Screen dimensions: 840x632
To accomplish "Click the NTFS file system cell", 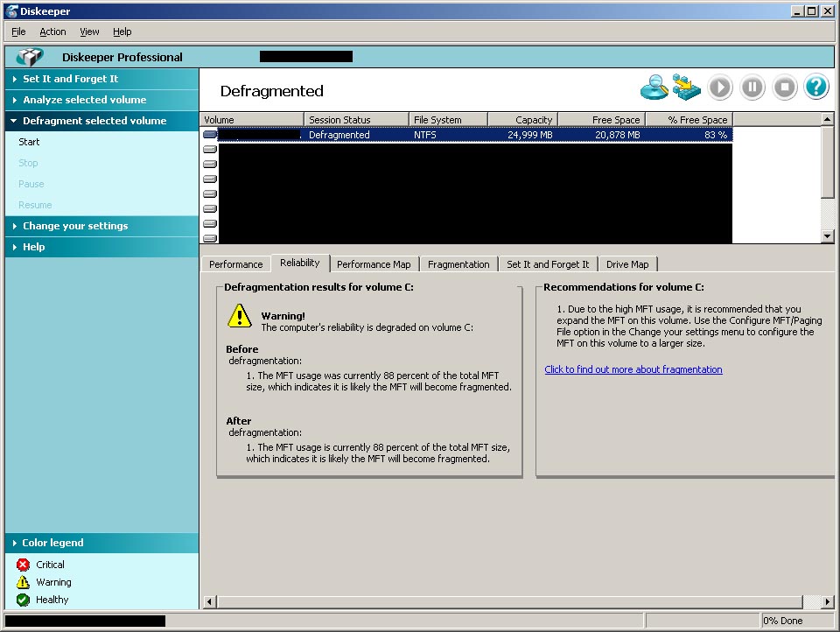I will tap(425, 135).
